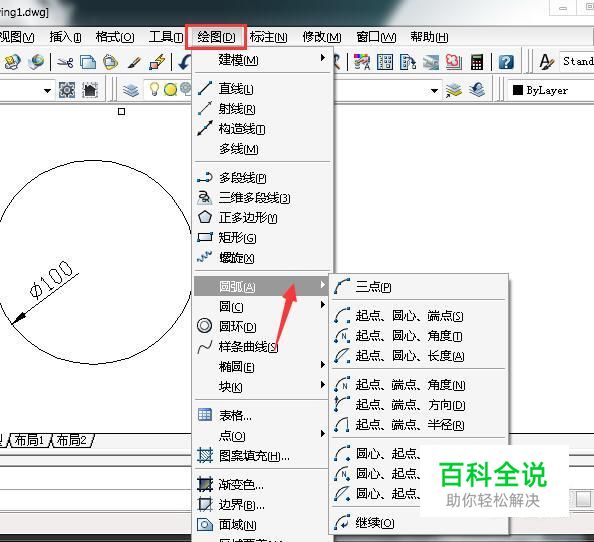
Task: Select 起点、圆心、端点(S) arc option
Action: (x=419, y=315)
